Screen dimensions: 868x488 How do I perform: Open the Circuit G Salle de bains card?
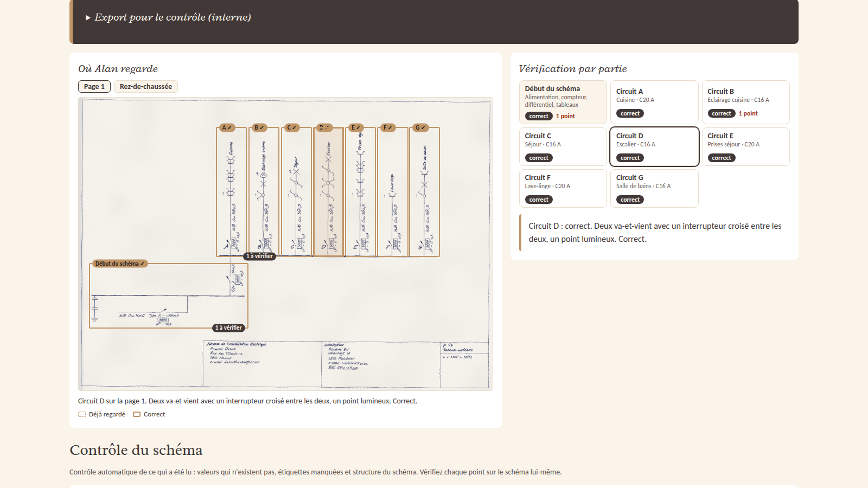pyautogui.click(x=654, y=188)
